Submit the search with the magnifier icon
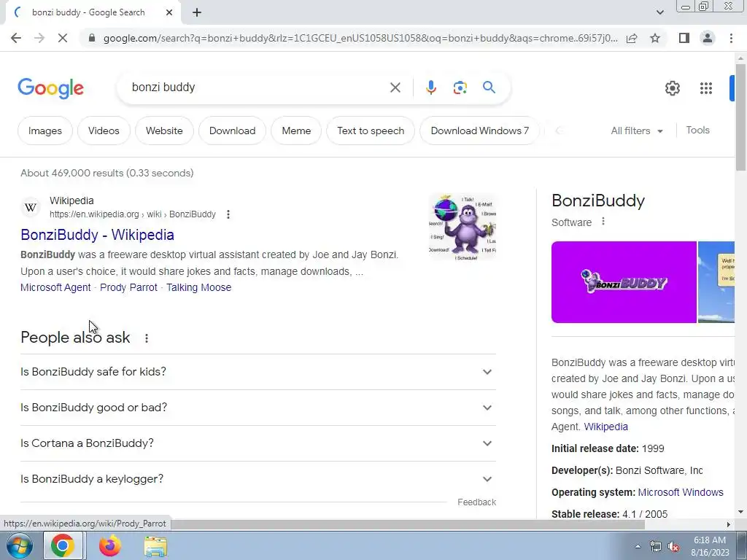 (489, 87)
